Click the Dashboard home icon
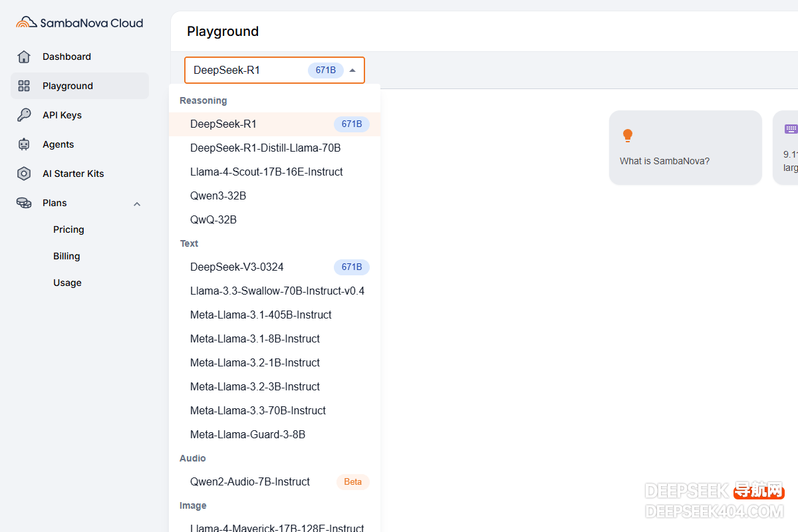The image size is (798, 532). point(24,57)
